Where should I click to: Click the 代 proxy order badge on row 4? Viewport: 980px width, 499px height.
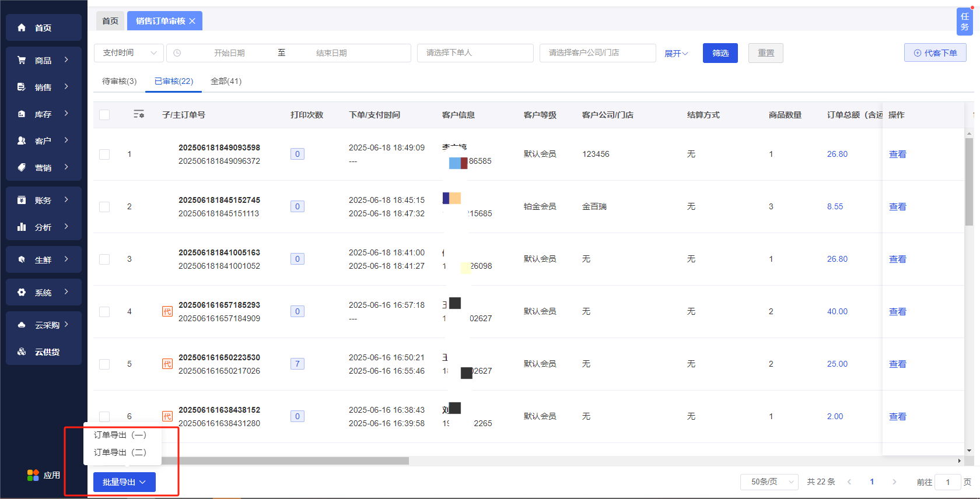click(x=167, y=311)
